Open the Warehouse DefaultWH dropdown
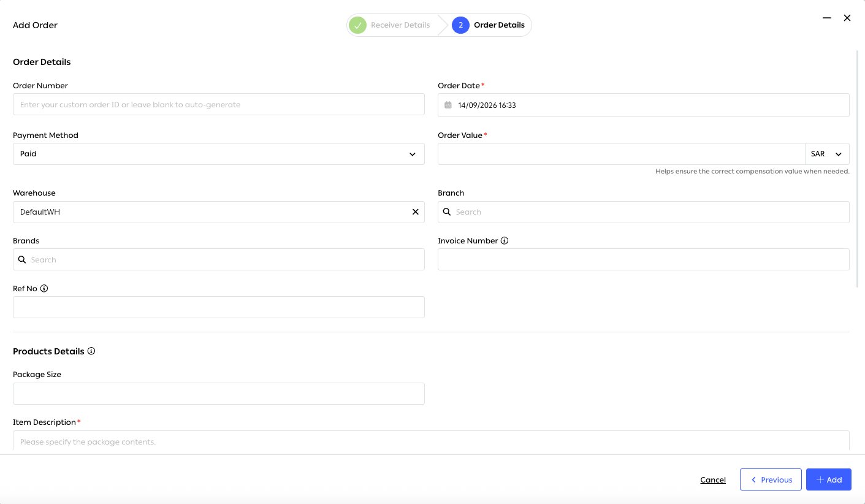This screenshot has height=504, width=865. pos(219,212)
